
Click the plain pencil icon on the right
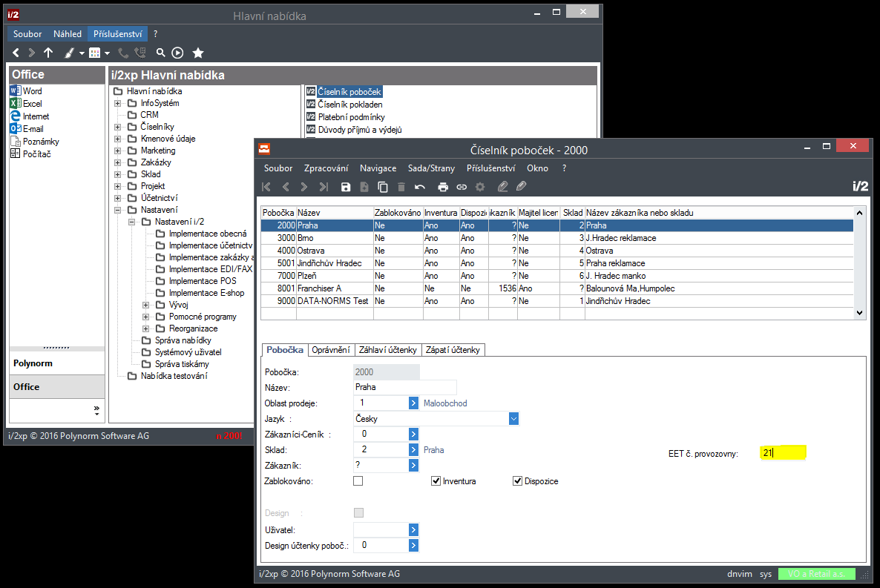tap(522, 186)
